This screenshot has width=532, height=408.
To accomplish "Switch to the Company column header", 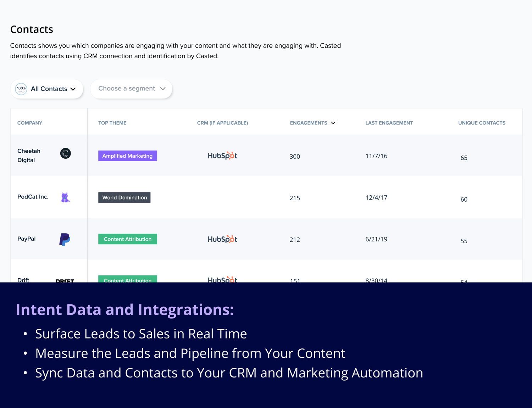I will [x=30, y=123].
